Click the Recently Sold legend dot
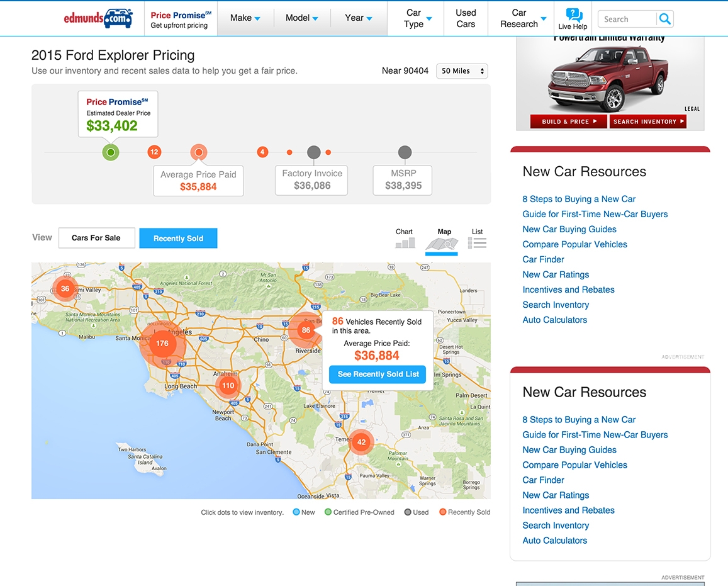Viewport: 728px width, 586px height. 443,512
